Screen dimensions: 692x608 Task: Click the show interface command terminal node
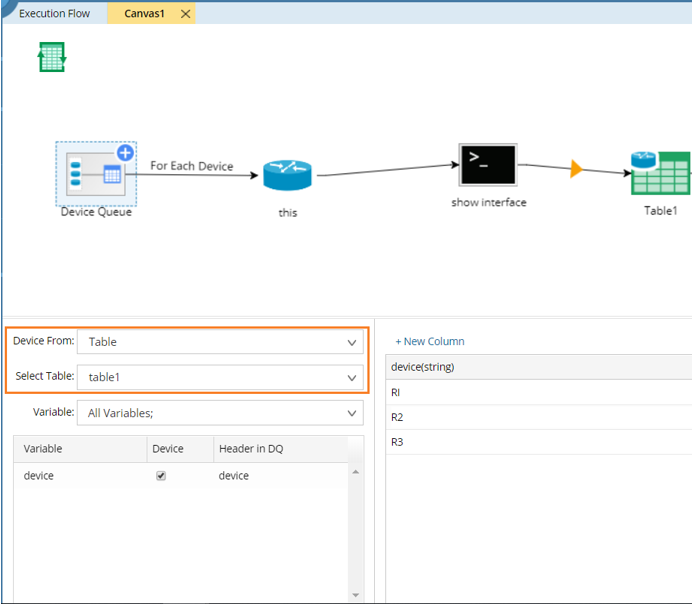pyautogui.click(x=487, y=165)
